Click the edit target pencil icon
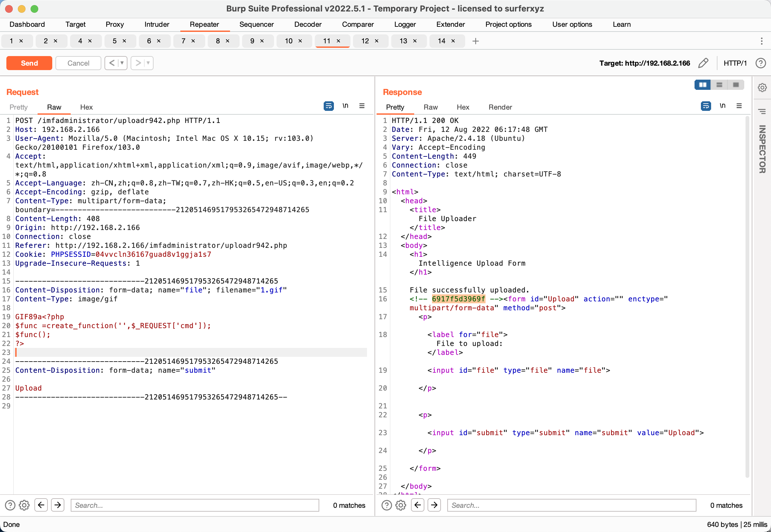Viewport: 771px width, 532px height. (x=703, y=63)
